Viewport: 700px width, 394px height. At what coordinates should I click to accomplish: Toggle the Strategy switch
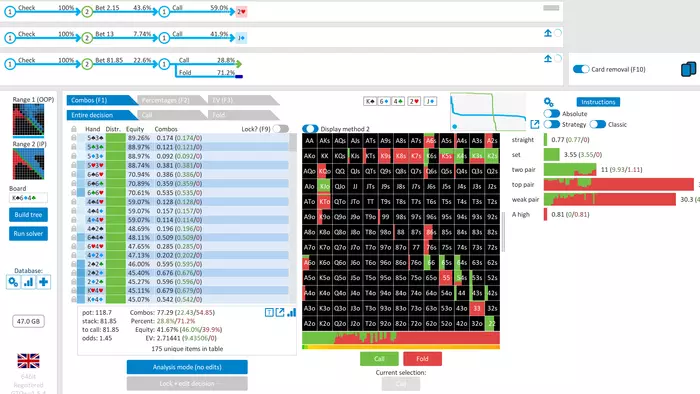click(552, 124)
